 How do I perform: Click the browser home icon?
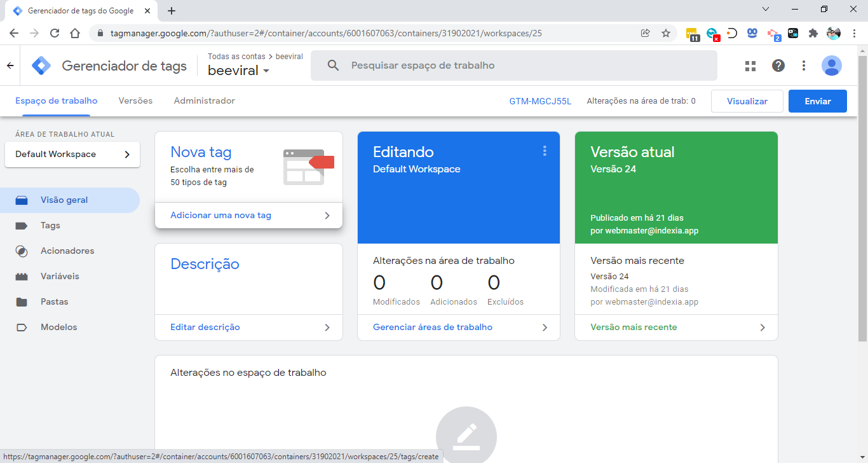coord(75,33)
